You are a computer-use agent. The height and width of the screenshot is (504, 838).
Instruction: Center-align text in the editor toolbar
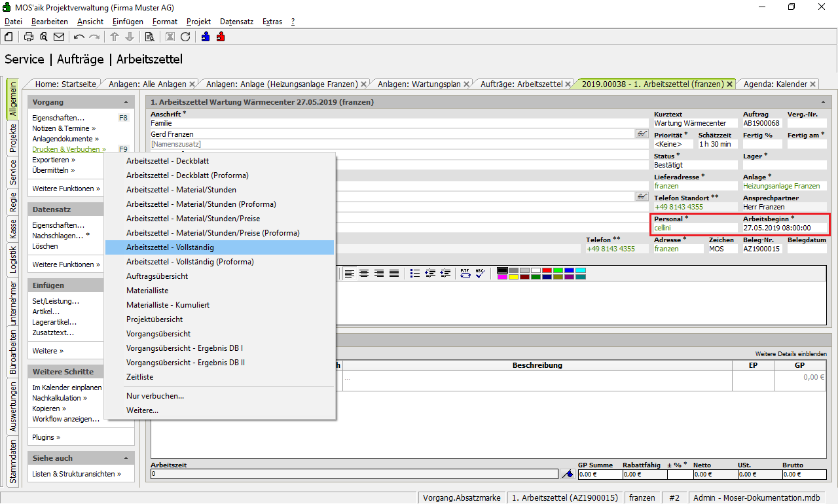point(364,274)
